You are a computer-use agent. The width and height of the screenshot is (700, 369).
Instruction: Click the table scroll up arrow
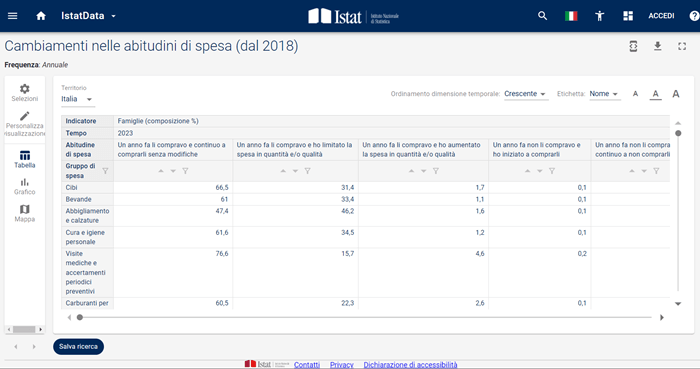click(x=678, y=123)
